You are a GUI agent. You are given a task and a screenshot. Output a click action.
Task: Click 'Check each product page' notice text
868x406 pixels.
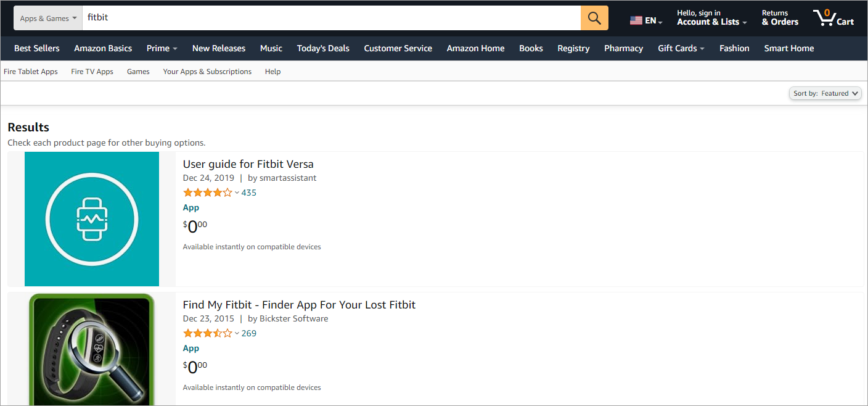coord(107,143)
